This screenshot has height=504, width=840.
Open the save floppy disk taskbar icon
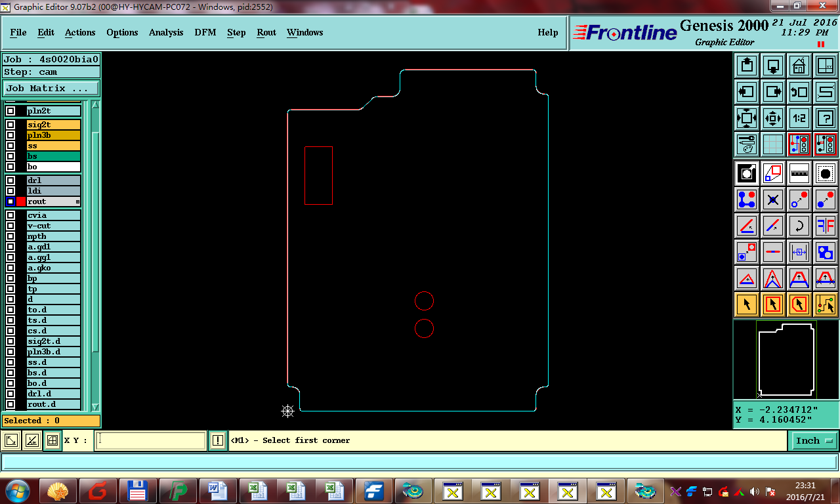(138, 490)
